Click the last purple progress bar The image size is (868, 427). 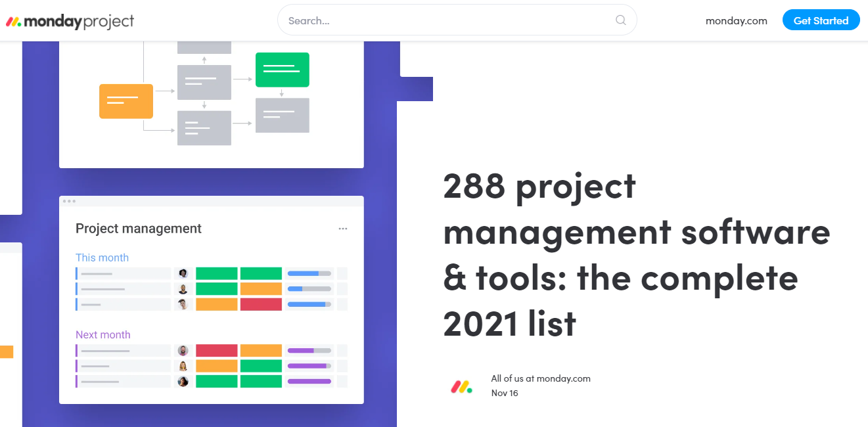(309, 381)
